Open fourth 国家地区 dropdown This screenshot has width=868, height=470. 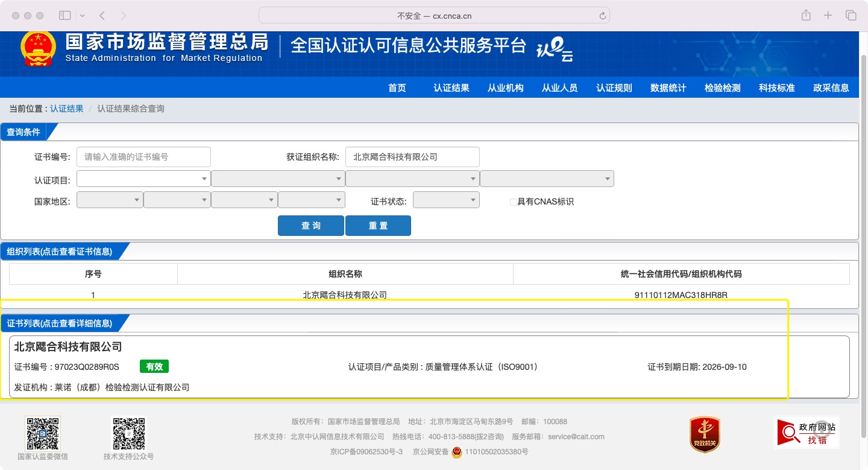tap(312, 200)
